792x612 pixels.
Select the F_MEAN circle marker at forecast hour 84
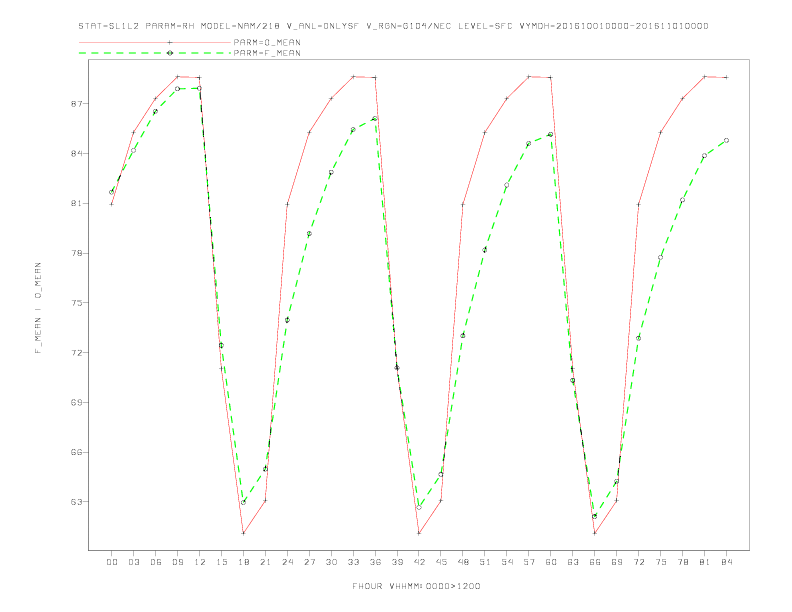click(726, 140)
